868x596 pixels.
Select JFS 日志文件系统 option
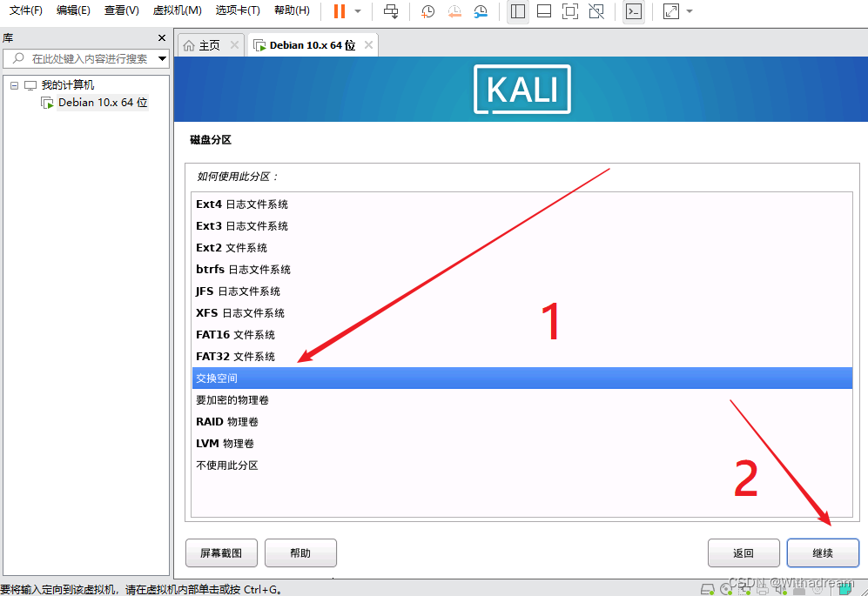pos(521,291)
